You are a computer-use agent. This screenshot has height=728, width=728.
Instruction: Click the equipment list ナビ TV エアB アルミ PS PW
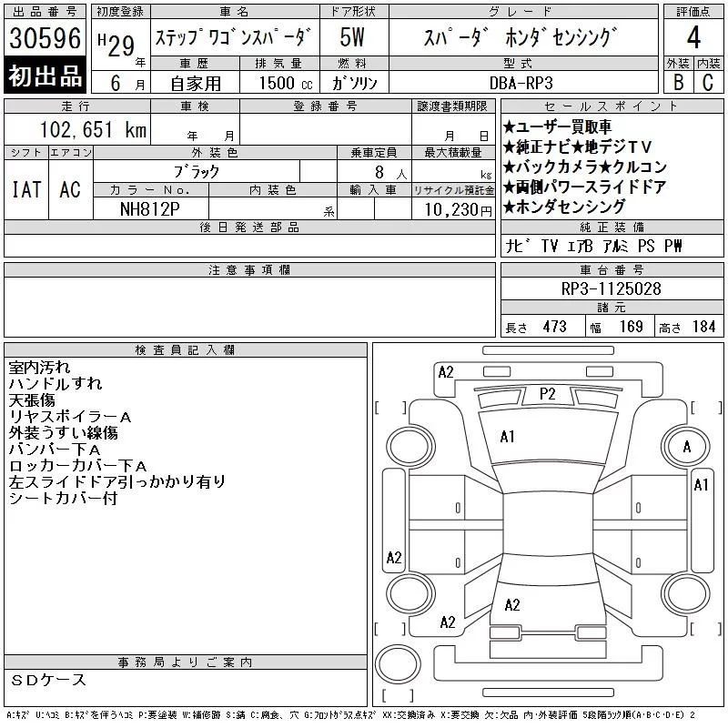pyautogui.click(x=594, y=246)
